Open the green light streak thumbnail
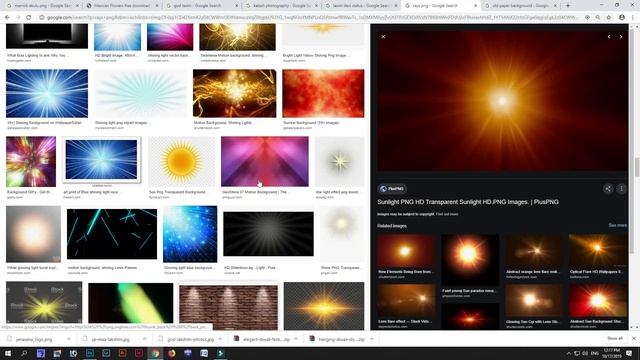640x360 pixels. [131, 304]
